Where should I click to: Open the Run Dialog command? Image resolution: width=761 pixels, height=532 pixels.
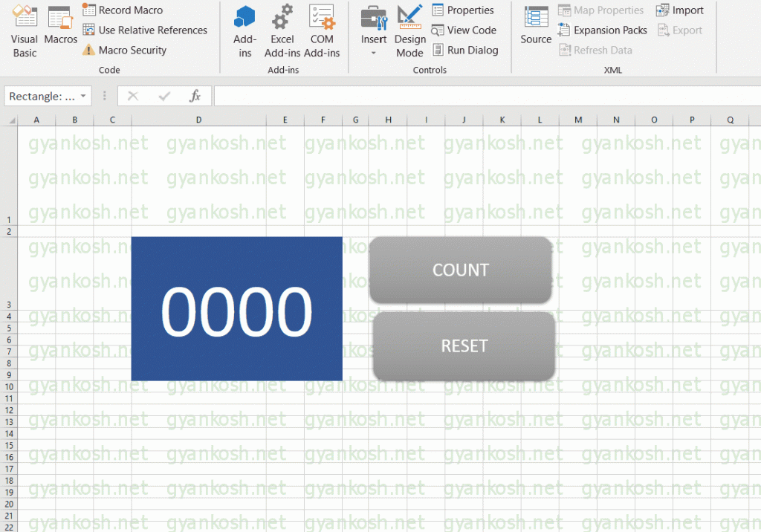466,50
